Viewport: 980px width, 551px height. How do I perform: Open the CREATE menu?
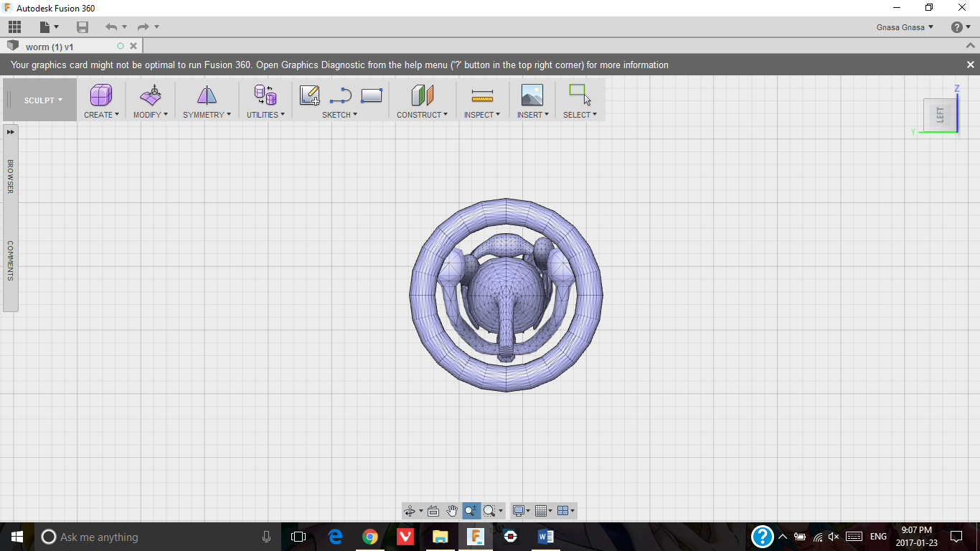point(101,115)
